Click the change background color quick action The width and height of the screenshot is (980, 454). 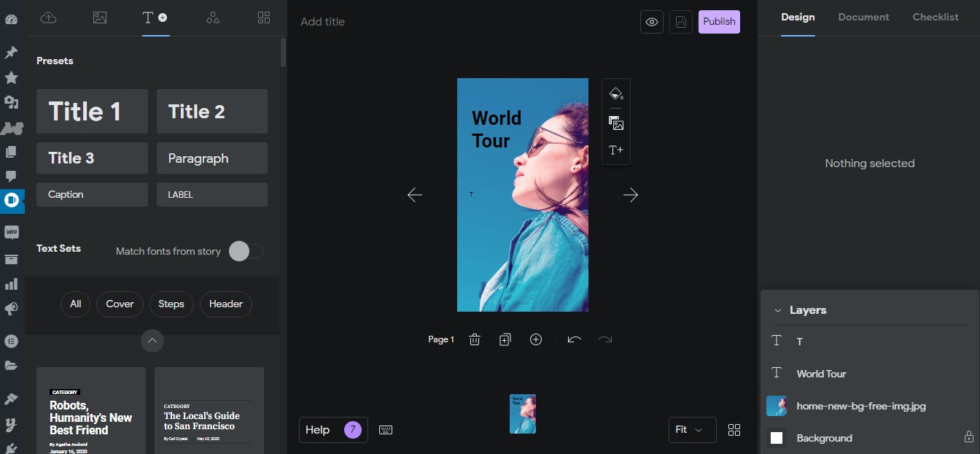click(616, 93)
